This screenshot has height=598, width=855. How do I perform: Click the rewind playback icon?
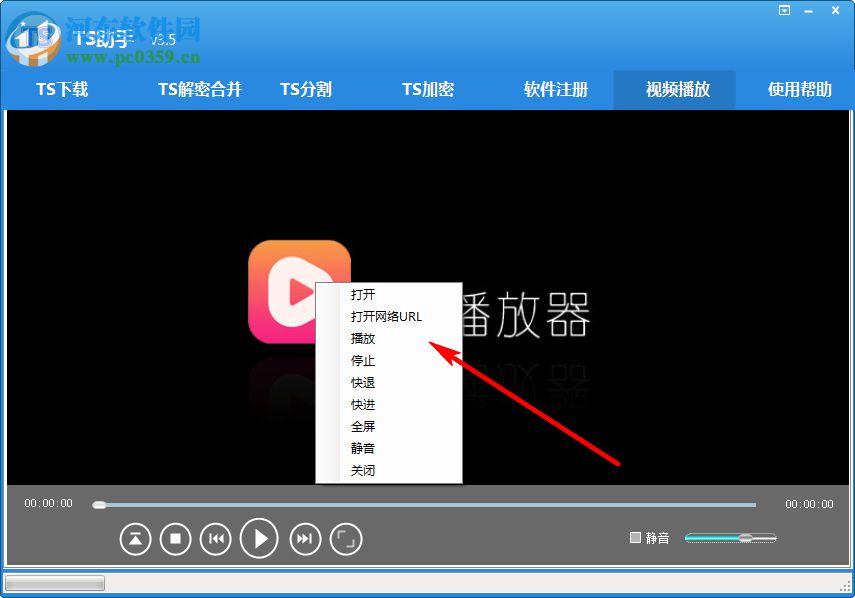[x=216, y=538]
